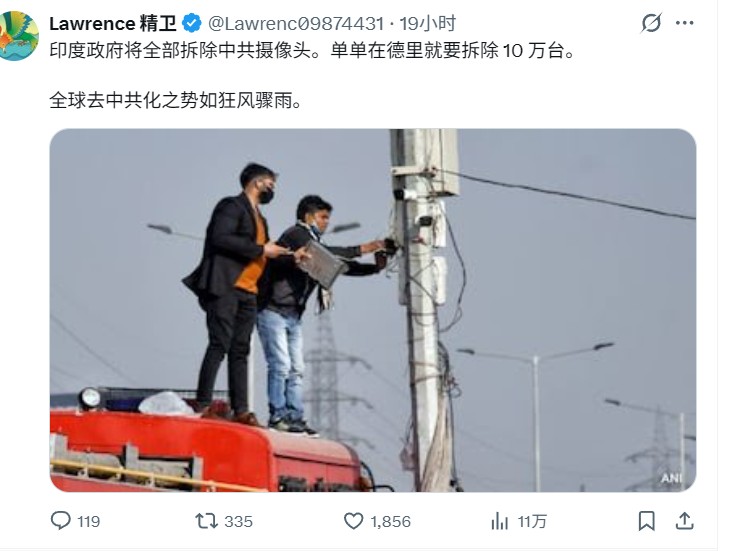Click the 11万 views count
This screenshot has height=551, width=730.
[x=532, y=521]
